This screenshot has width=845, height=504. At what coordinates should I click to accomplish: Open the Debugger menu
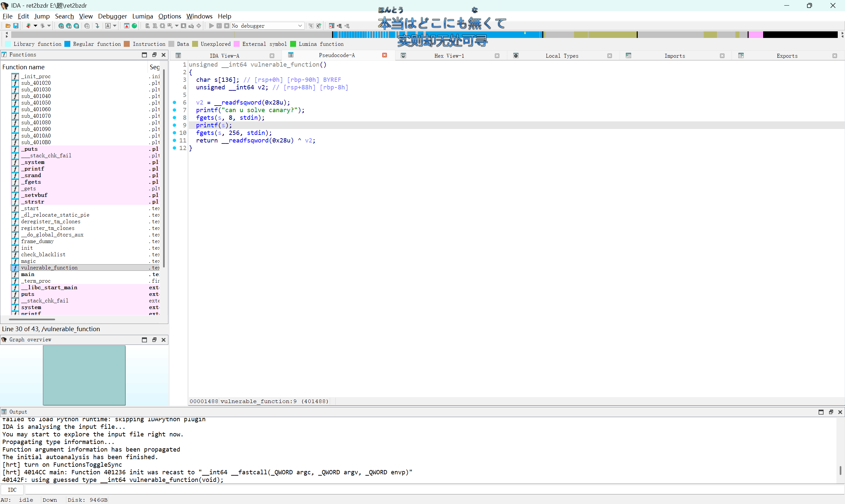coord(112,16)
